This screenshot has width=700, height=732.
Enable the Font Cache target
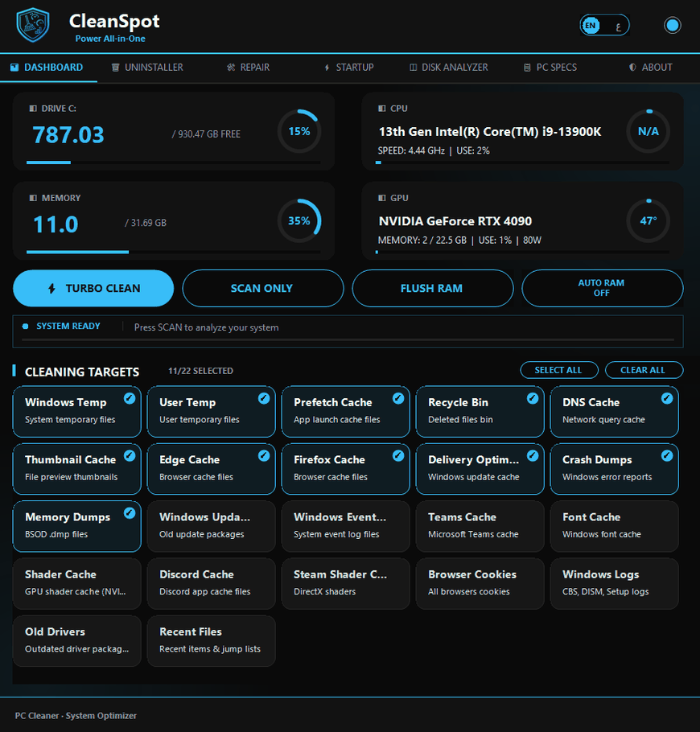coord(615,526)
